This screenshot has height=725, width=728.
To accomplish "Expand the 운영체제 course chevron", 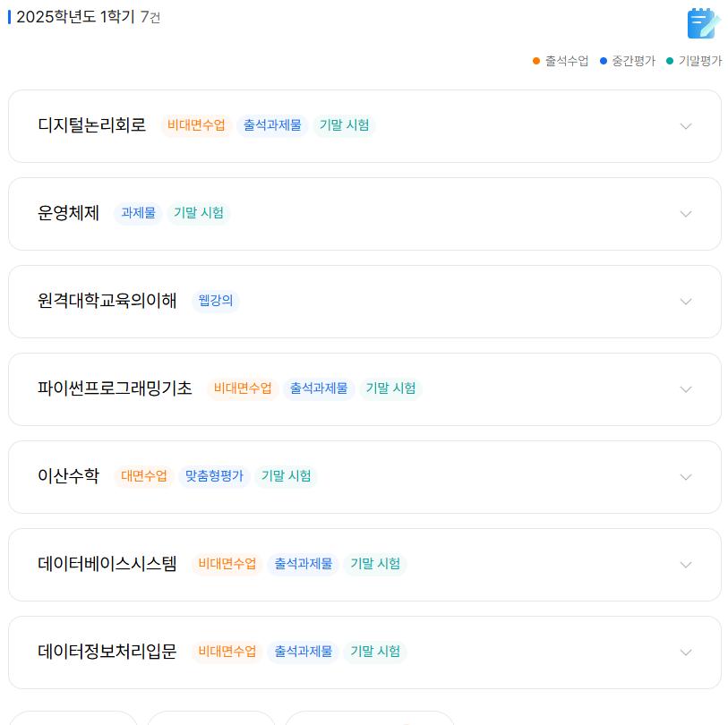I will 686,214.
